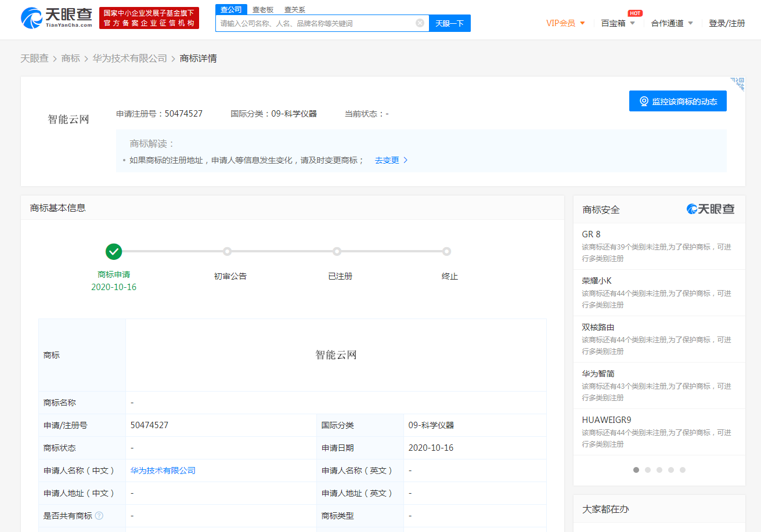The image size is (761, 532).
Task: Go to 天眼查 breadcrumb home
Action: click(x=35, y=58)
